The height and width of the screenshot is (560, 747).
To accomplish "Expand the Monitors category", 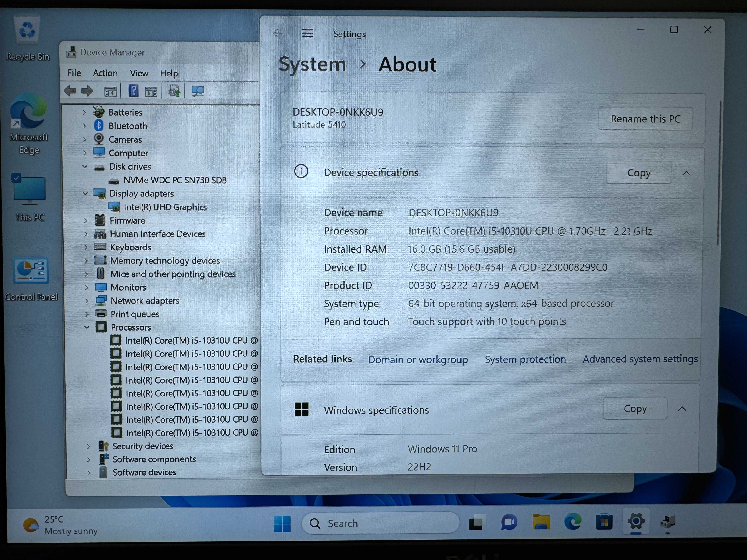I will pos(86,287).
